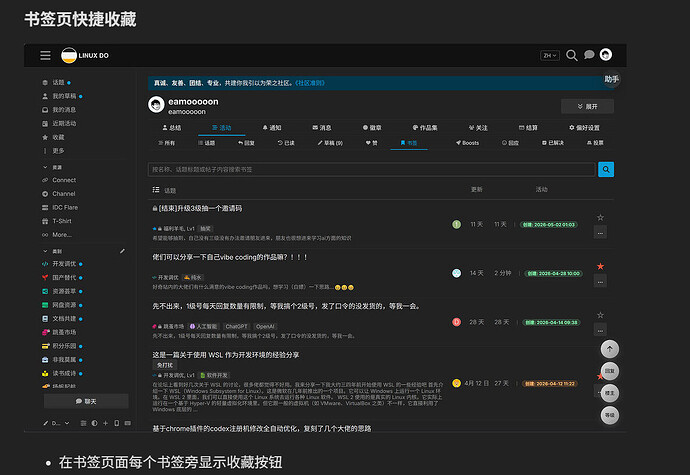Toggle favorite star on the invite code topic
Viewport: 690px width, 475px height.
600,217
